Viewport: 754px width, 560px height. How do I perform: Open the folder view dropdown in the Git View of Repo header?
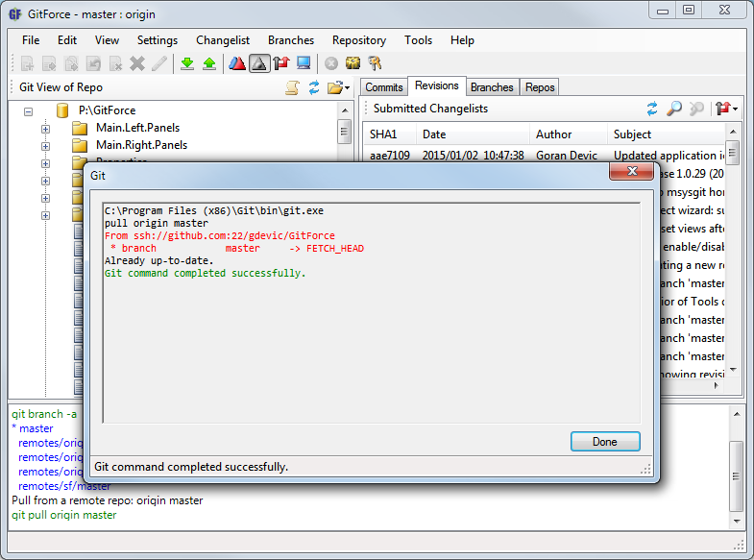(x=338, y=87)
